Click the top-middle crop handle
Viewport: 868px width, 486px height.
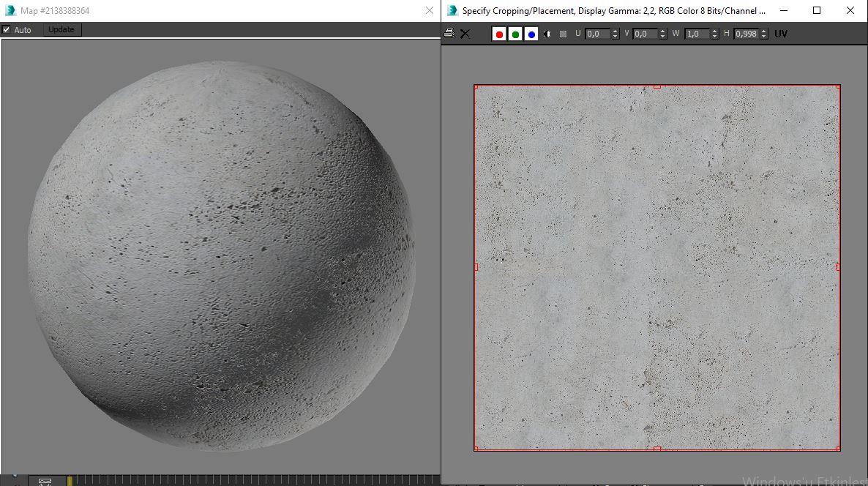tap(656, 86)
